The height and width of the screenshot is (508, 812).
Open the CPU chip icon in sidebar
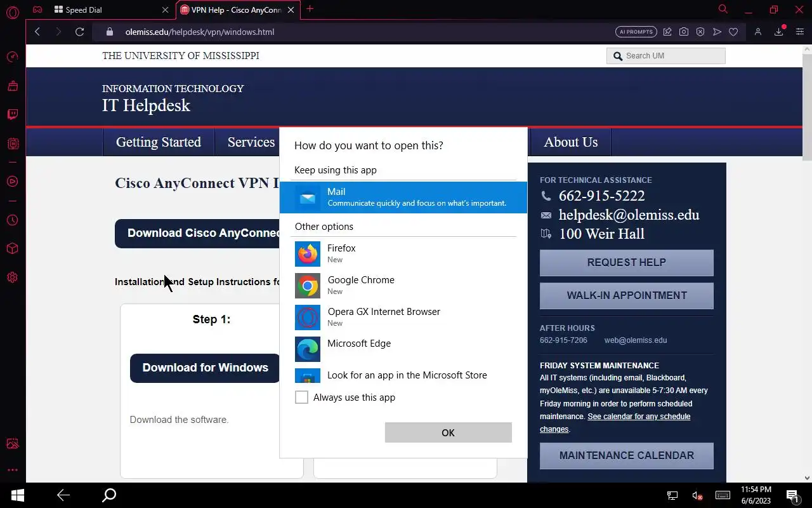coord(13,144)
